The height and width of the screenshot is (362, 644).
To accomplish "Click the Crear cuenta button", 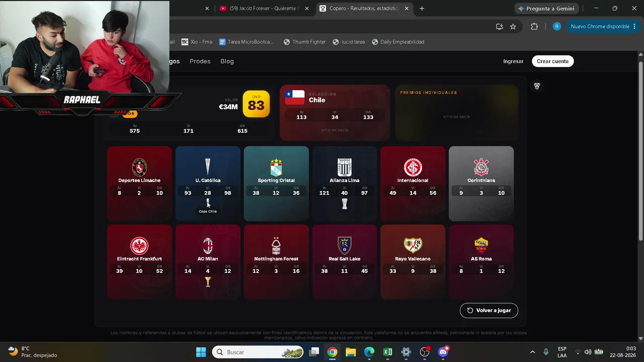I will pyautogui.click(x=552, y=61).
